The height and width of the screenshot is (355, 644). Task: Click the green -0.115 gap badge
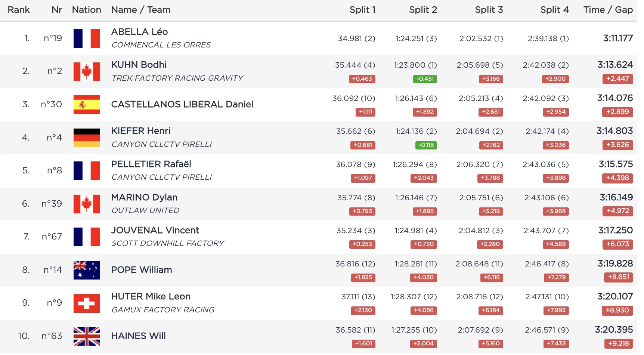point(426,145)
